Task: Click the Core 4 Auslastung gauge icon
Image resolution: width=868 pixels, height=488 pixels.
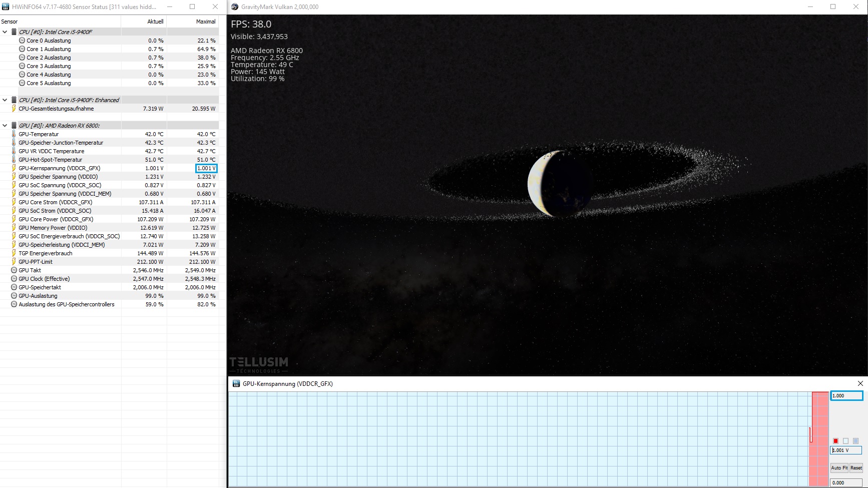Action: tap(22, 75)
